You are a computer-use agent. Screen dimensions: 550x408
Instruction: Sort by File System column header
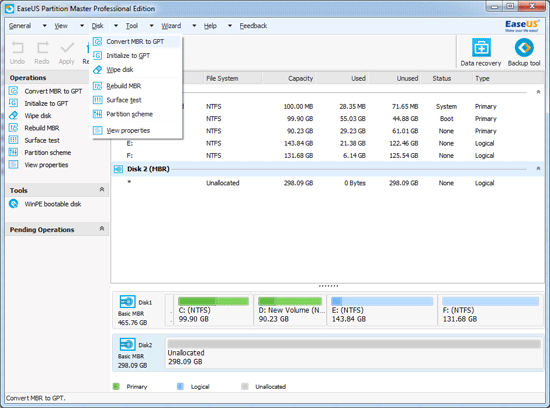point(233,79)
